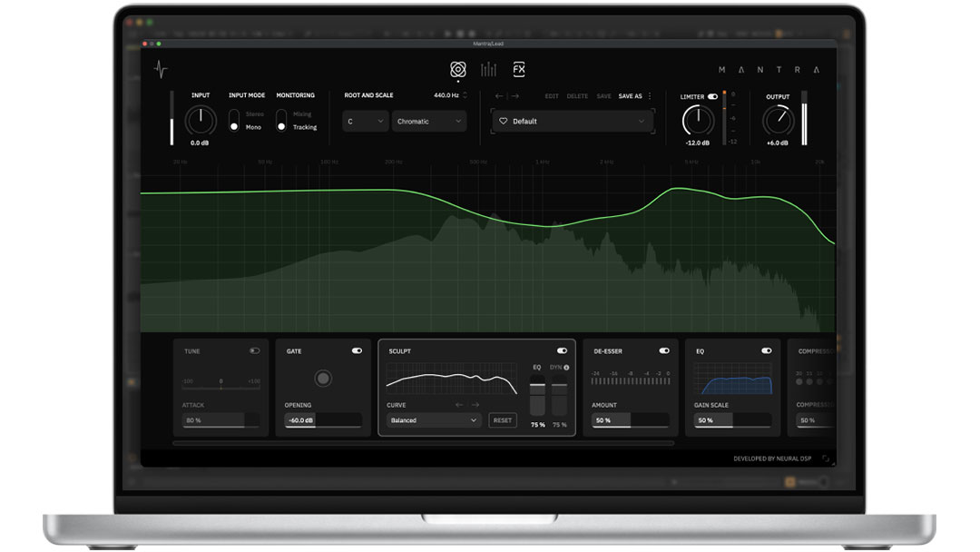Expand the Default preset dropdown

(572, 122)
